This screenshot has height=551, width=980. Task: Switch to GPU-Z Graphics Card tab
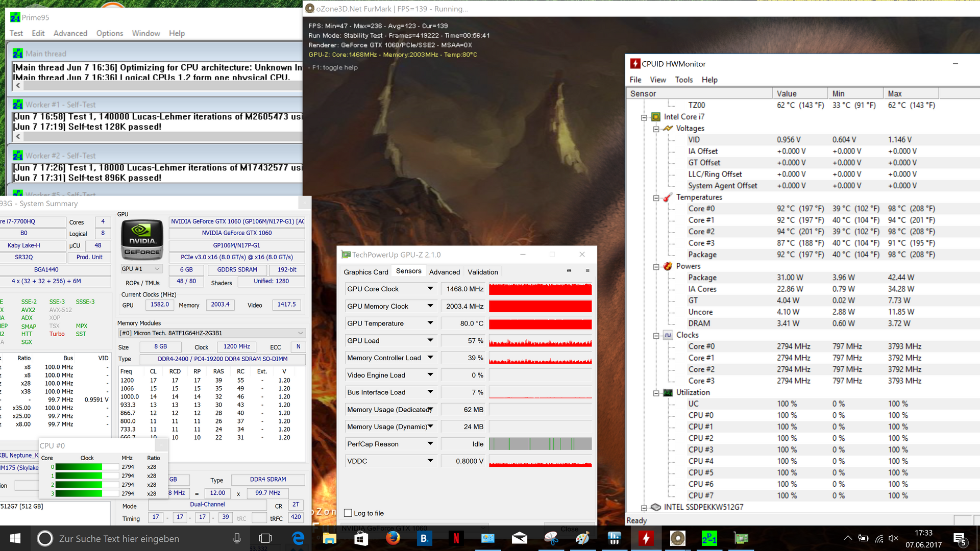(x=365, y=272)
